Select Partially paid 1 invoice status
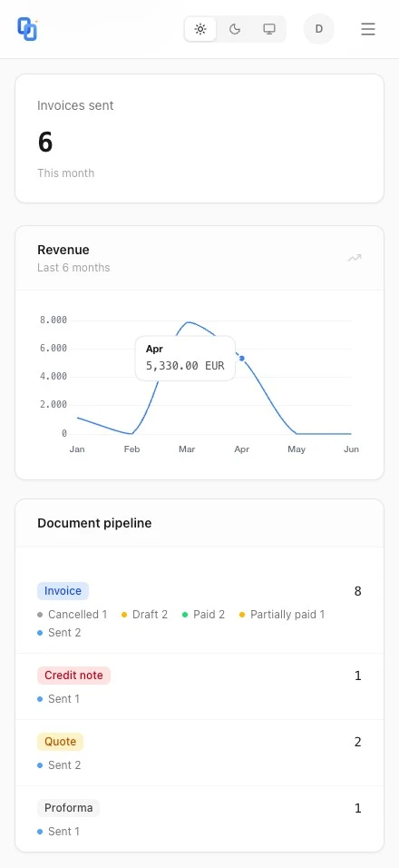This screenshot has height=868, width=399. pyautogui.click(x=282, y=615)
